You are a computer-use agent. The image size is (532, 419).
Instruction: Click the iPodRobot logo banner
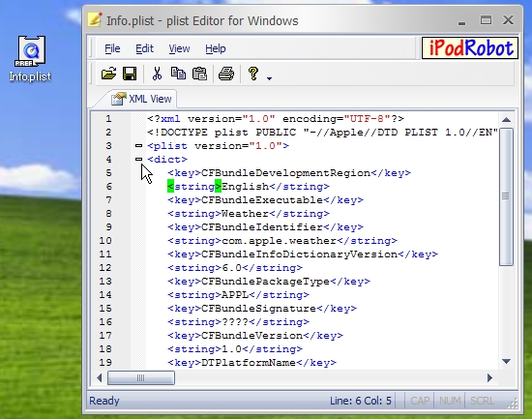tap(470, 47)
